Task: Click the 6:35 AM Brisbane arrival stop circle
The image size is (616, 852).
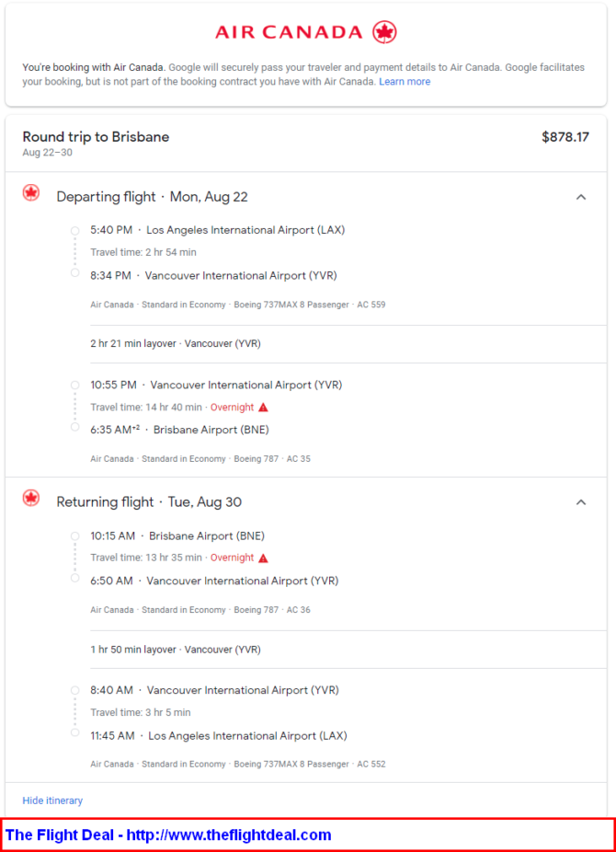Action: coord(74,427)
